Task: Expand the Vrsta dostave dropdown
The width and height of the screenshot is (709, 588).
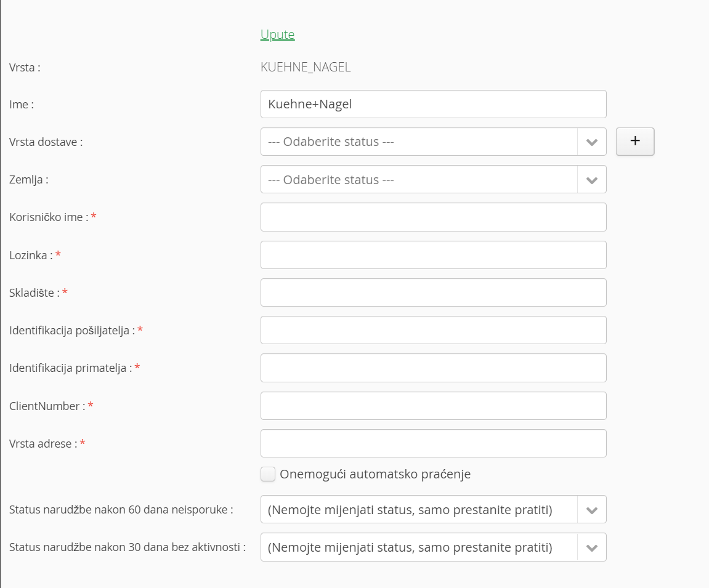Action: pos(433,142)
